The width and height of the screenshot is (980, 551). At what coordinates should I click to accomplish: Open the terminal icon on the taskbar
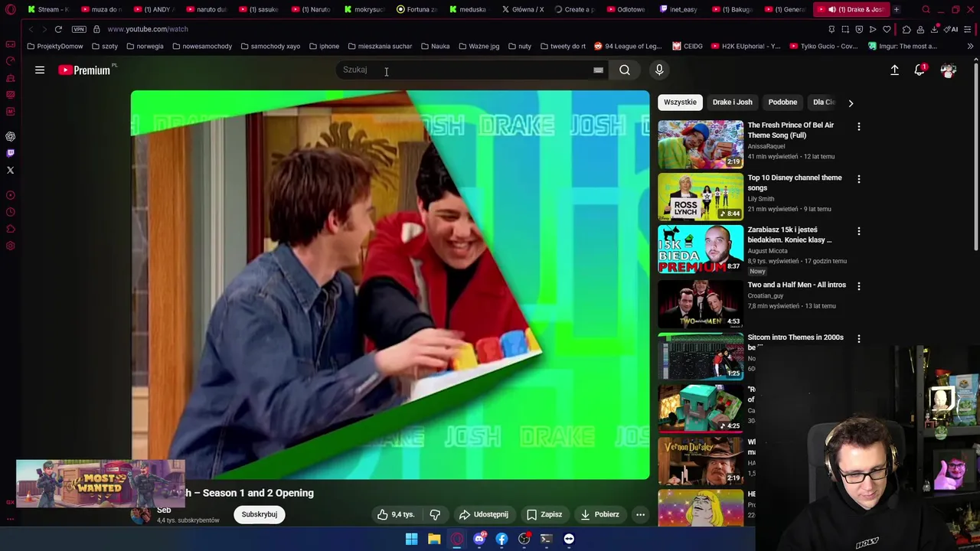546,539
